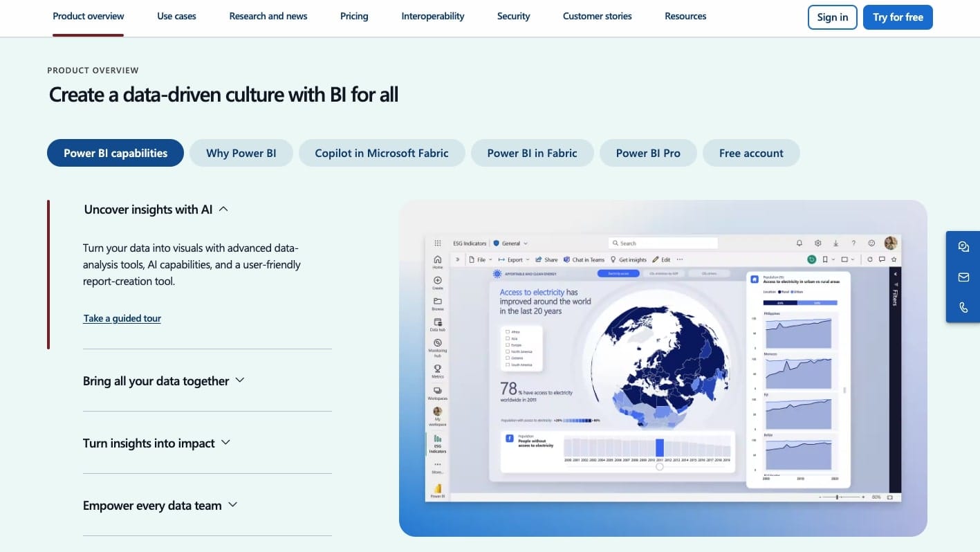Open the chat icon in floating contact bar
Viewport: 980px width, 552px height.
coord(963,247)
